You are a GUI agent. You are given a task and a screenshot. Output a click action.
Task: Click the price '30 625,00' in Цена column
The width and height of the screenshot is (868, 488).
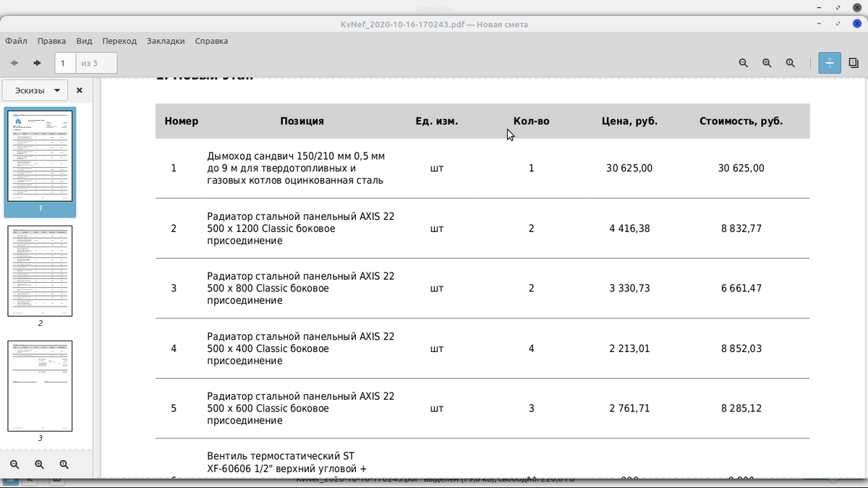629,168
